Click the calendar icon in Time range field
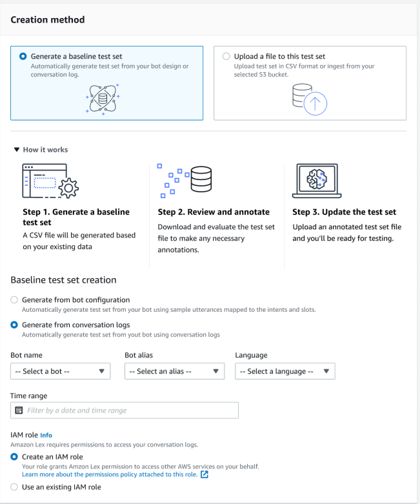Viewport: 420px width, 504px height. [19, 410]
